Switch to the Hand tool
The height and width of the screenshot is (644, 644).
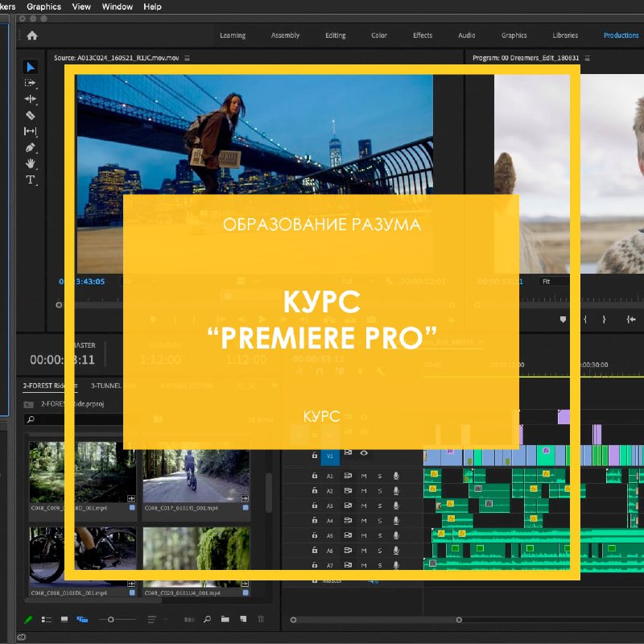(x=31, y=163)
